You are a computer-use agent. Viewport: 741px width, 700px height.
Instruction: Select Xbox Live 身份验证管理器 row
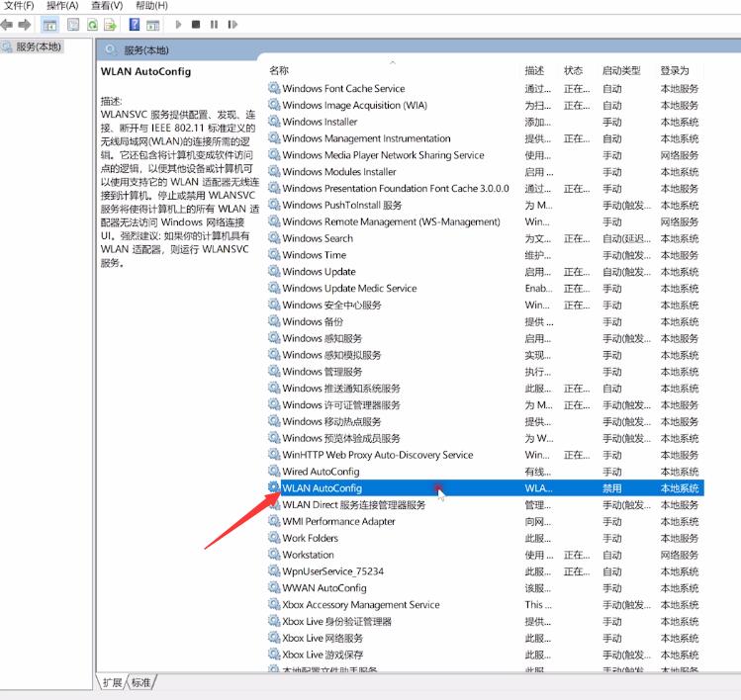(486, 621)
